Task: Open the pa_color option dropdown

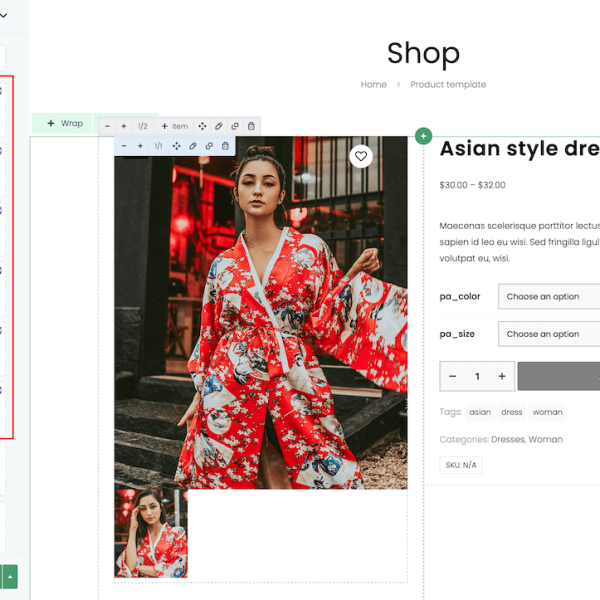Action: tap(549, 297)
